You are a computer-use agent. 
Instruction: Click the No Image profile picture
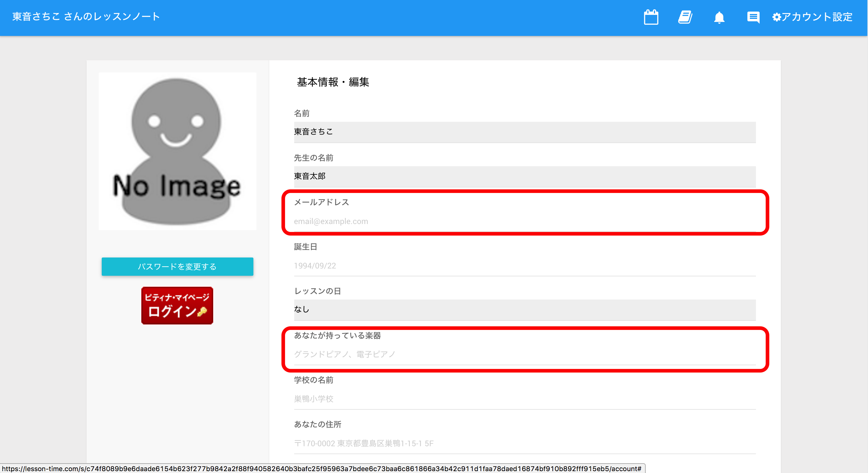177,151
